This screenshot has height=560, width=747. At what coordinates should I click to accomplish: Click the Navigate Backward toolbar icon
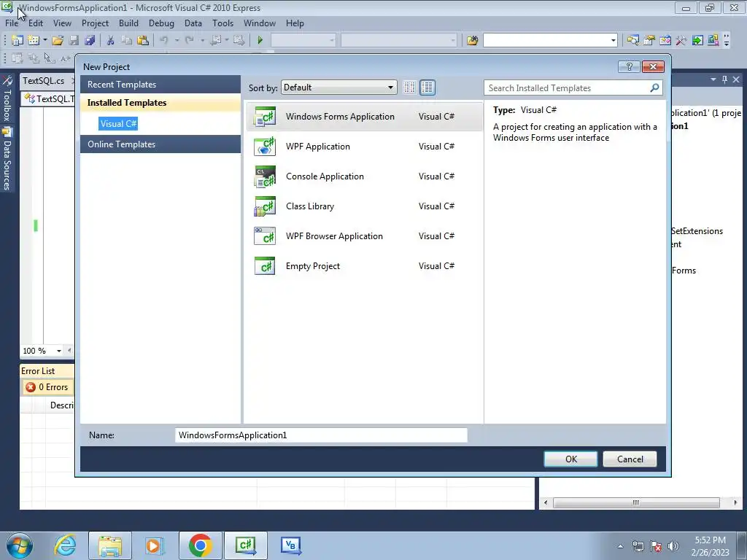[216, 41]
